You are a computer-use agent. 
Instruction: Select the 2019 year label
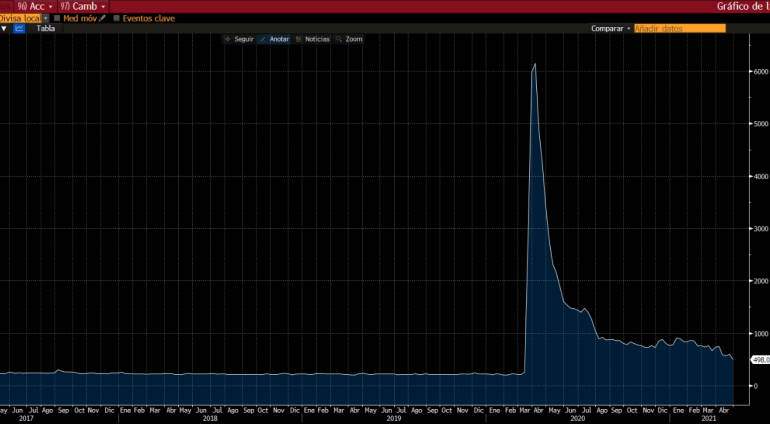[x=394, y=419]
